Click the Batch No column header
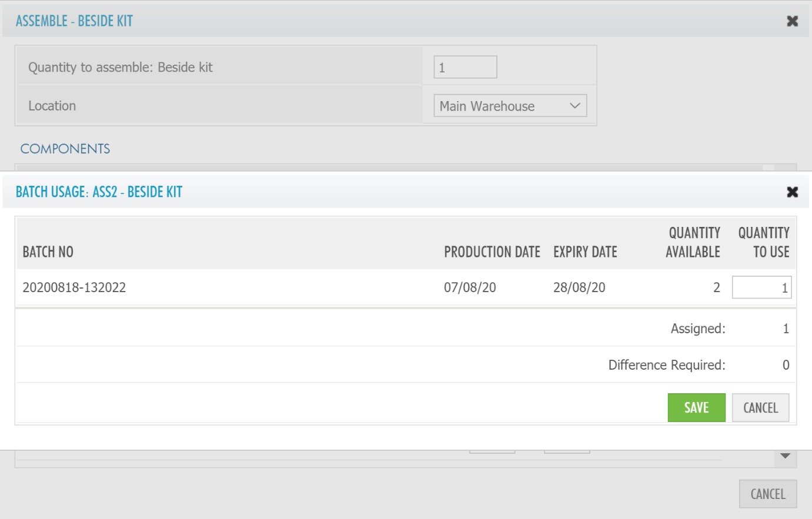This screenshot has height=519, width=812. [x=48, y=252]
